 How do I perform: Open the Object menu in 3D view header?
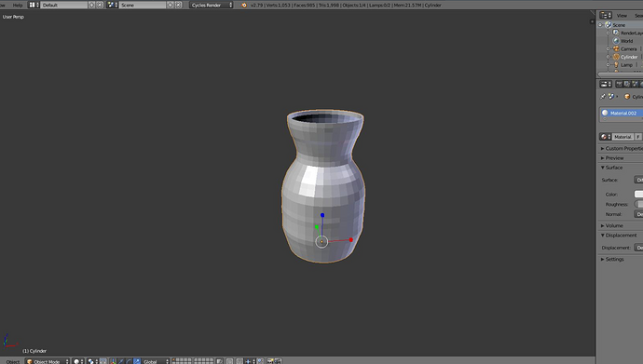point(13,361)
